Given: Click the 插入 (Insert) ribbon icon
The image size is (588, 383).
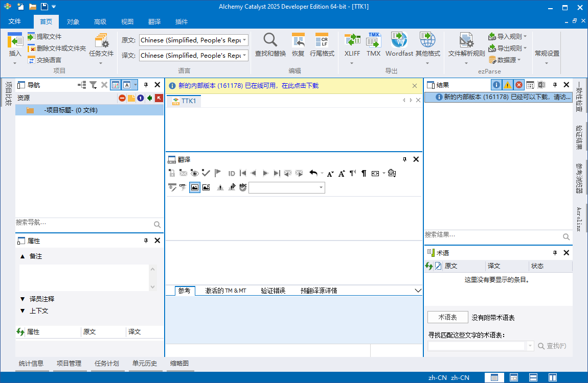Looking at the screenshot, I should pyautogui.click(x=15, y=40).
